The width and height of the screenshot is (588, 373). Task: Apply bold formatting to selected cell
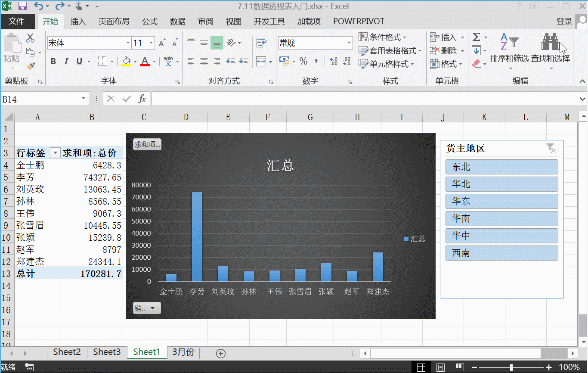point(53,61)
